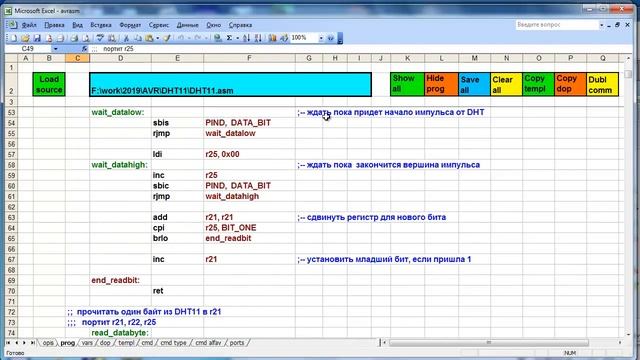Switch to the vars sheet tab
640x360 pixels.
[x=87, y=343]
